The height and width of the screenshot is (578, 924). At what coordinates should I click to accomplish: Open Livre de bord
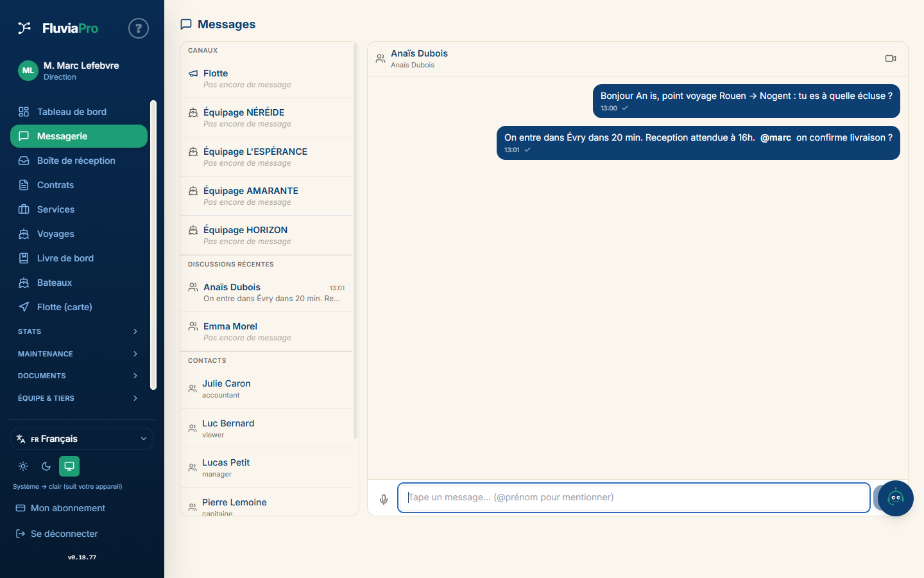[x=79, y=258]
